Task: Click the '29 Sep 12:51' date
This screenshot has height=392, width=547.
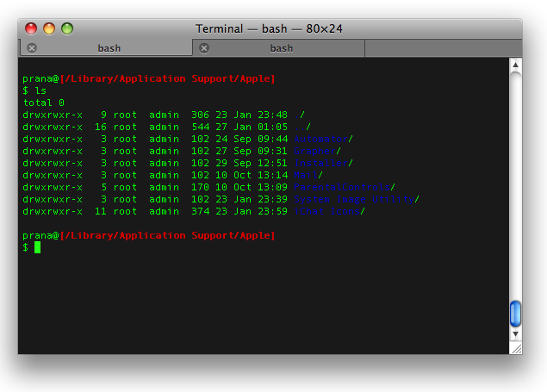Action: point(252,163)
